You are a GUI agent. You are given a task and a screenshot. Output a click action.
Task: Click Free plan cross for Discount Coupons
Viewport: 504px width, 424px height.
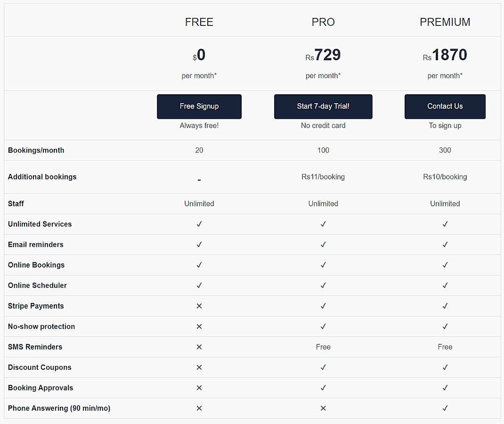point(199,367)
